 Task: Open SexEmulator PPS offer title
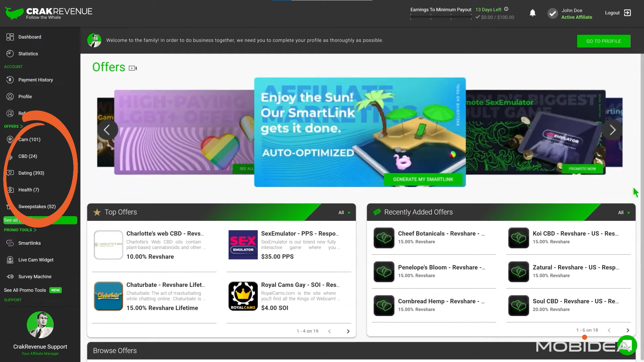tap(300, 234)
